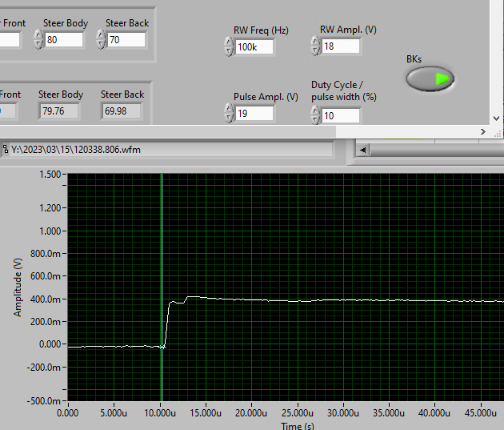The height and width of the screenshot is (430, 504).
Task: Decrease Duty Cycle pulse width down arrow
Action: [314, 119]
